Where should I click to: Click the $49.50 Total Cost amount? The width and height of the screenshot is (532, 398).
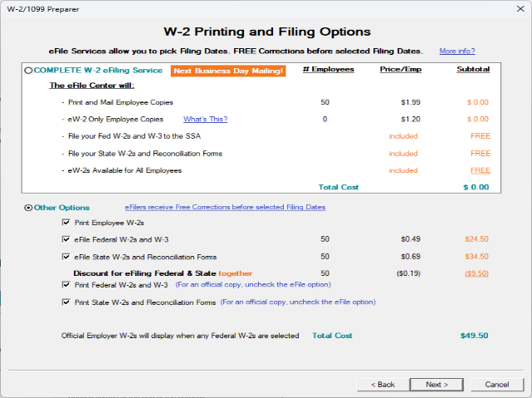click(x=474, y=336)
